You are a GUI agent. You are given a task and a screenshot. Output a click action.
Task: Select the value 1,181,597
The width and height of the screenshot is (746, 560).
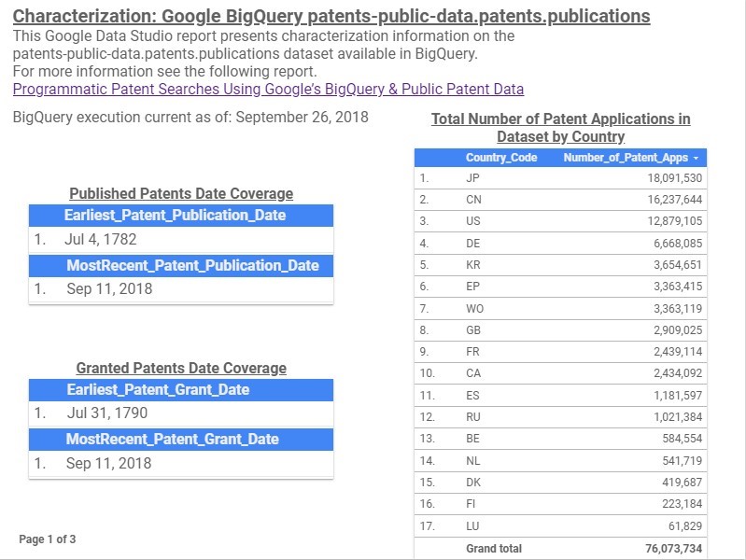pos(678,395)
